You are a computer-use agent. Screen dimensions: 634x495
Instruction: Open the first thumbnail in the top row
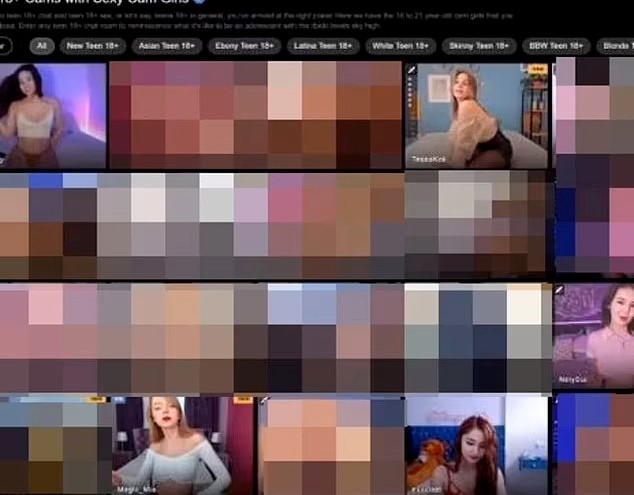[x=53, y=115]
